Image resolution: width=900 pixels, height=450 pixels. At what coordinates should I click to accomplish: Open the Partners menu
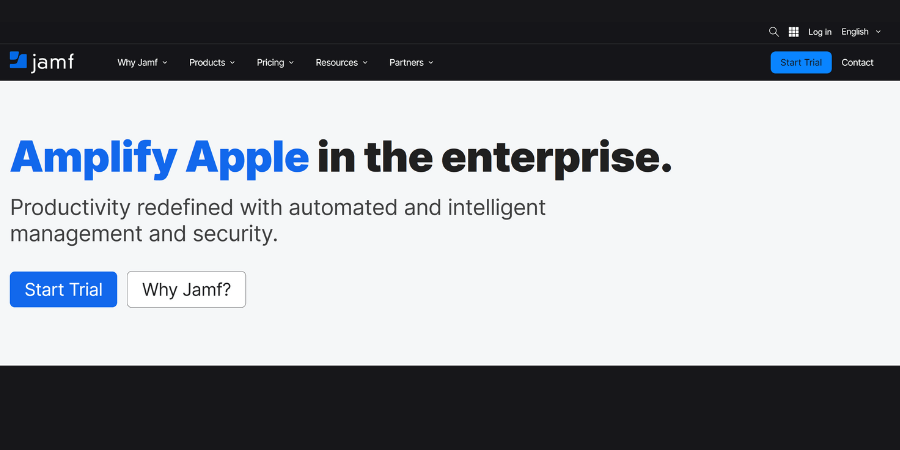tap(406, 63)
